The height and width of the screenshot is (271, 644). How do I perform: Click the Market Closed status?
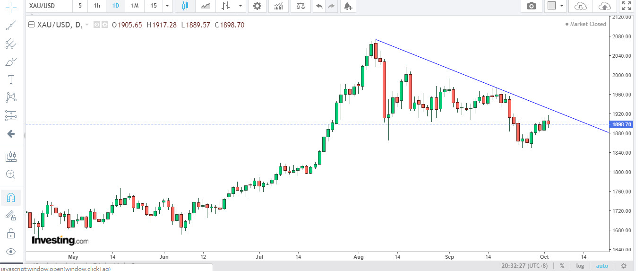[x=585, y=24]
